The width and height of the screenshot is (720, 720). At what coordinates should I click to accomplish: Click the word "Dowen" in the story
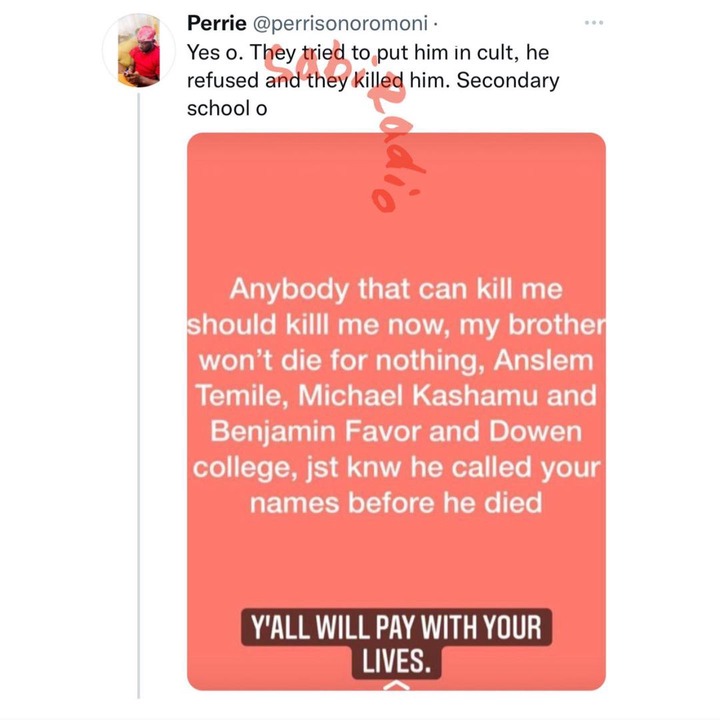point(535,432)
